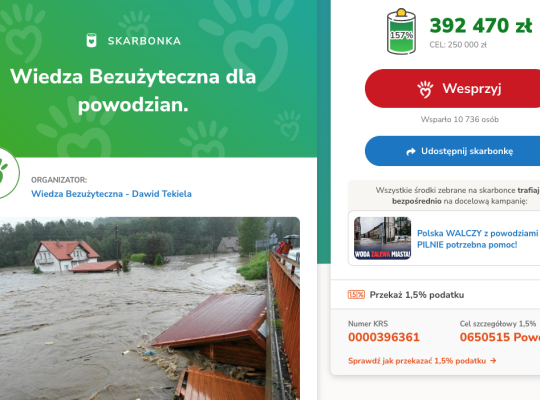This screenshot has height=400, width=540.
Task: Click the SKARBONKA label in banner
Action: [144, 41]
